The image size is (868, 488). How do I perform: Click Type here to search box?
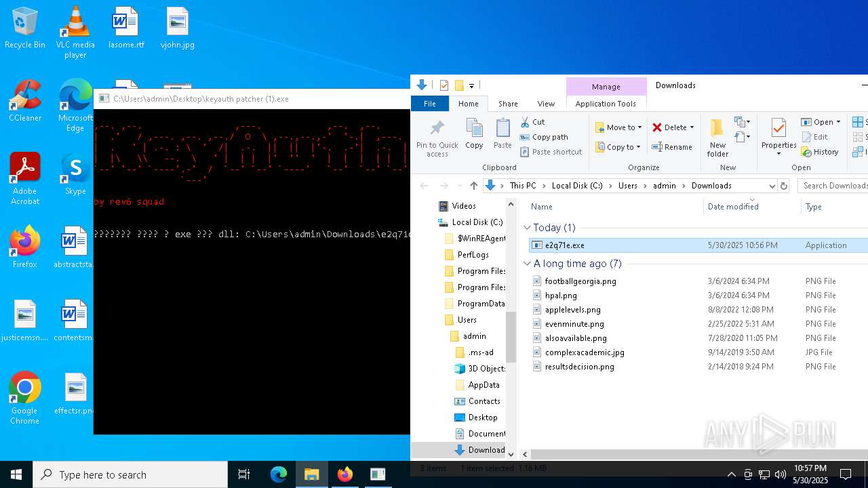[x=130, y=474]
